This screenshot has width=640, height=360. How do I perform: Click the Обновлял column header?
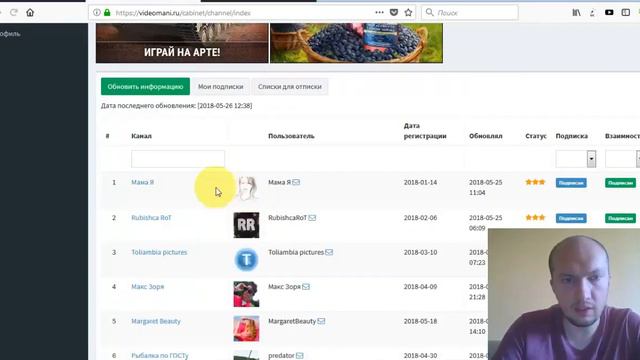(485, 136)
